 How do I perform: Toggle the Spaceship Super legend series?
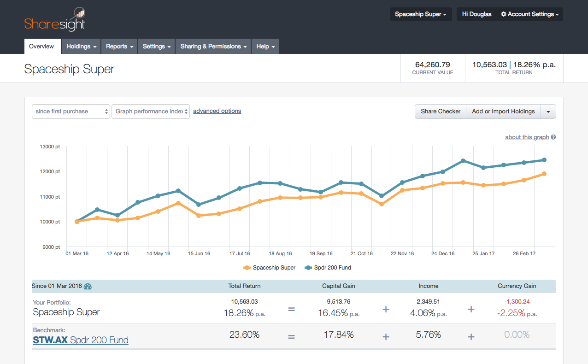269,268
